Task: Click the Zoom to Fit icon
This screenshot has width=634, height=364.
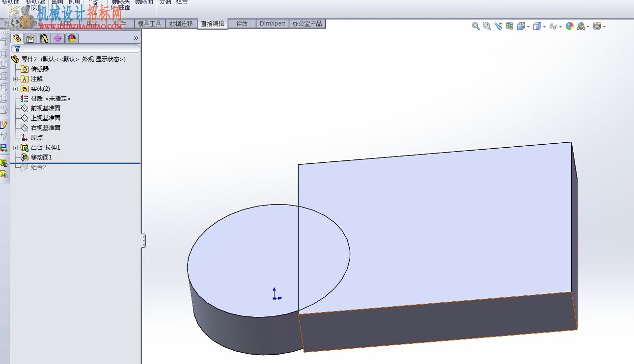Action: 475,26
